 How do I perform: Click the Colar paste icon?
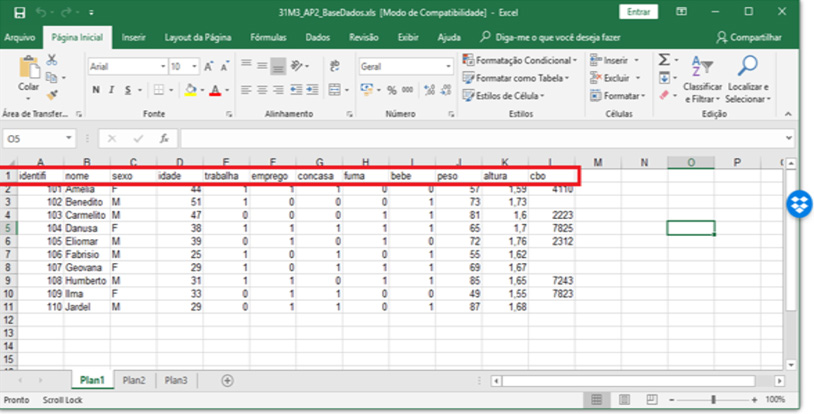[x=29, y=68]
